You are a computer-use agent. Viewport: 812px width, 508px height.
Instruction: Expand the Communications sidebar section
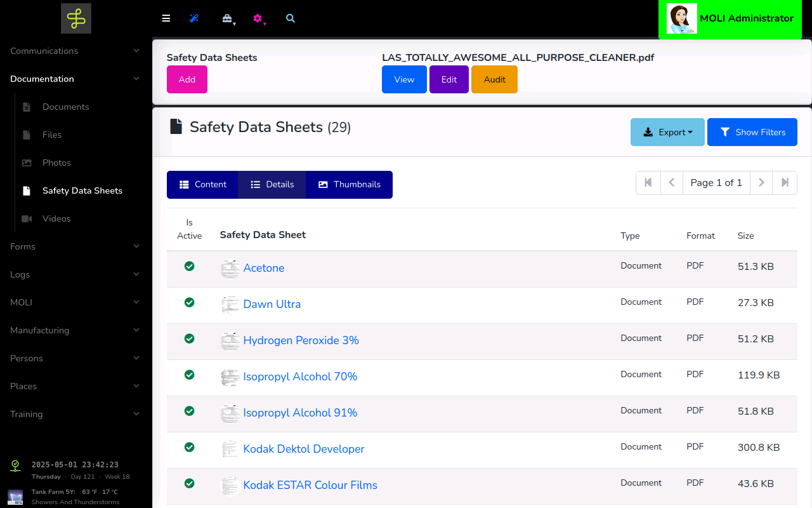pos(75,51)
